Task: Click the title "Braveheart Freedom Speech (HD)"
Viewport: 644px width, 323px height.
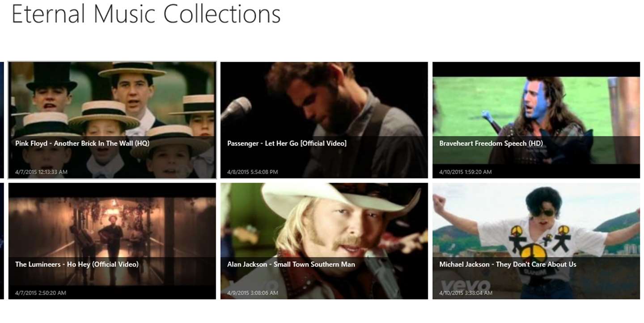Action: [491, 144]
